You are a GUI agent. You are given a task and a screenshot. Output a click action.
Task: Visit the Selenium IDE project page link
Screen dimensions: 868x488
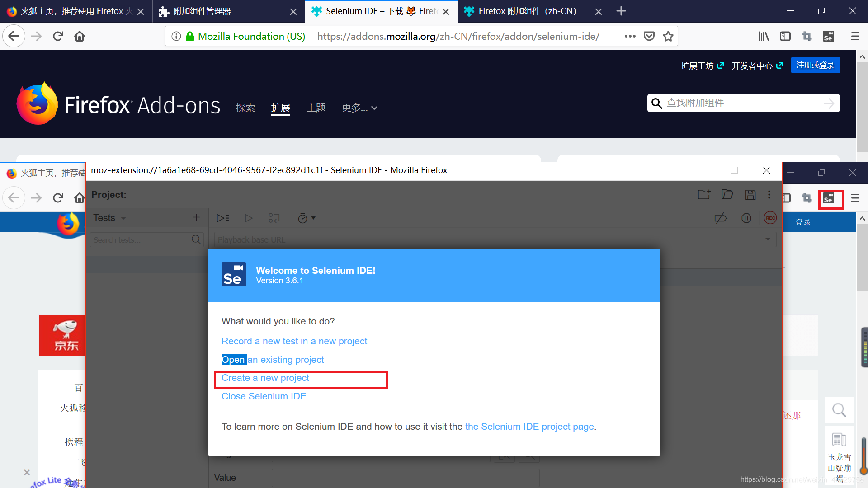[x=529, y=427]
